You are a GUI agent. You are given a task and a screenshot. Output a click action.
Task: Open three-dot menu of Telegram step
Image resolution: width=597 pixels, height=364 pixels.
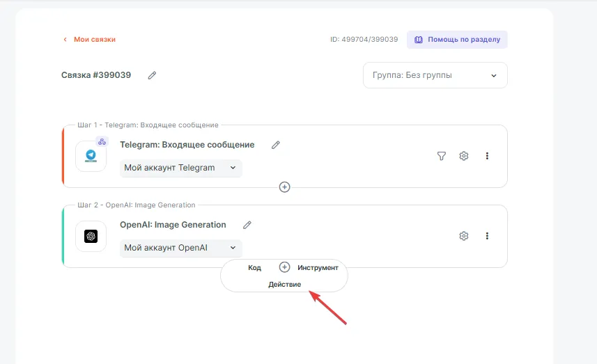click(487, 156)
